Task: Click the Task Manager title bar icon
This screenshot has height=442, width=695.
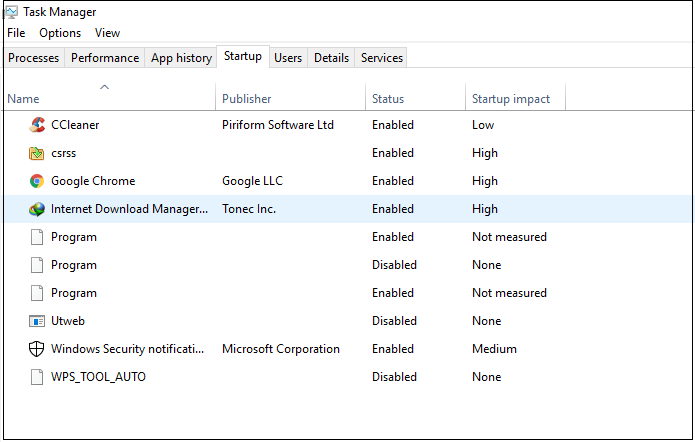Action: pyautogui.click(x=12, y=12)
